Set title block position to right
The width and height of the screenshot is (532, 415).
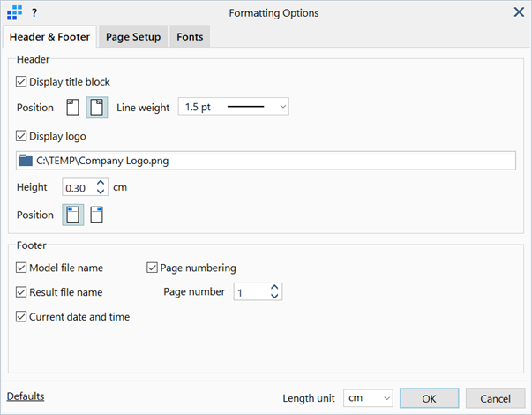97,108
